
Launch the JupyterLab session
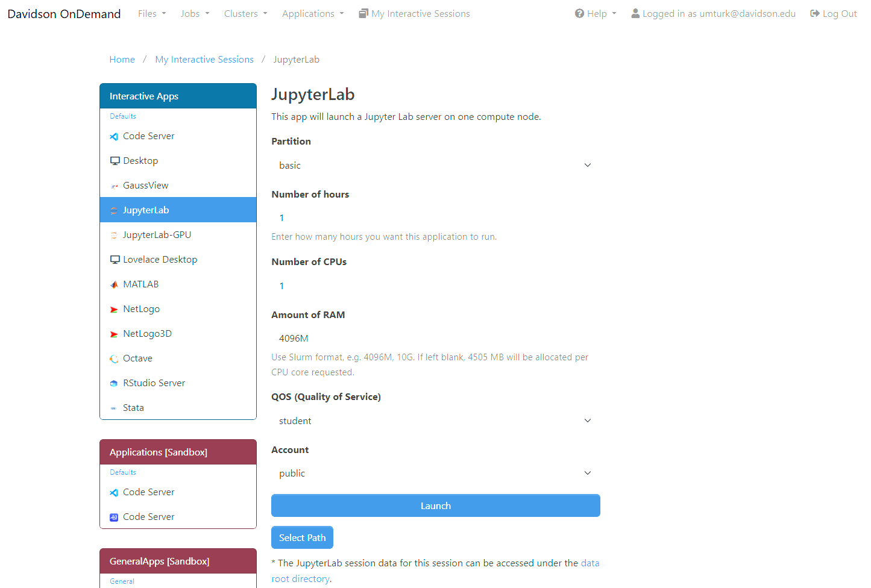click(x=436, y=505)
